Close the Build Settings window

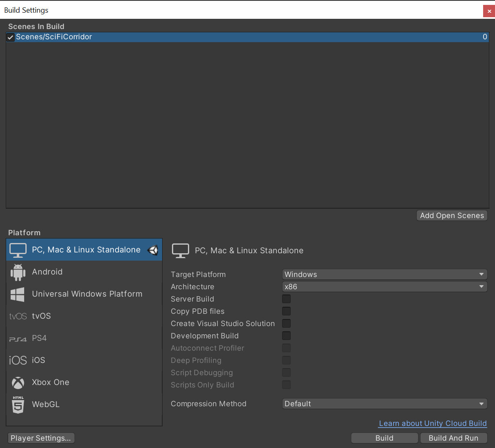click(489, 11)
